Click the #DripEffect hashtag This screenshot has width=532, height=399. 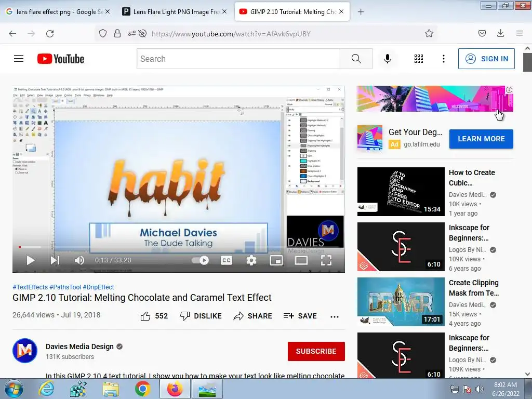98,287
